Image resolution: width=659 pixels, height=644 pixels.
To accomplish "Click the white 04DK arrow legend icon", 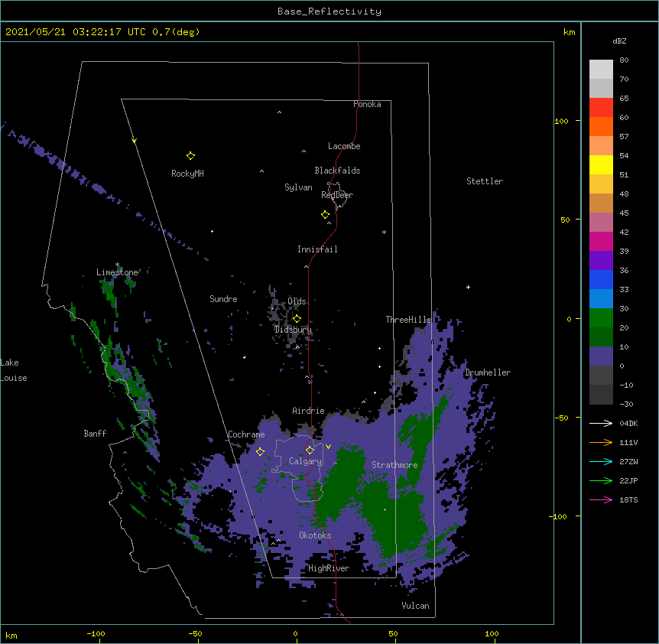I will pos(601,423).
